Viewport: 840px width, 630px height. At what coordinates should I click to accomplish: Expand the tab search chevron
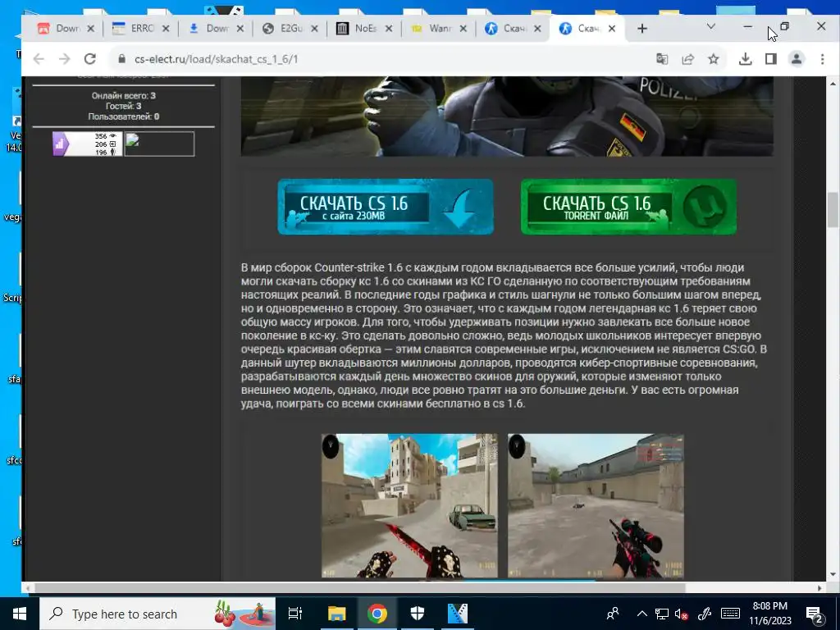pyautogui.click(x=711, y=26)
